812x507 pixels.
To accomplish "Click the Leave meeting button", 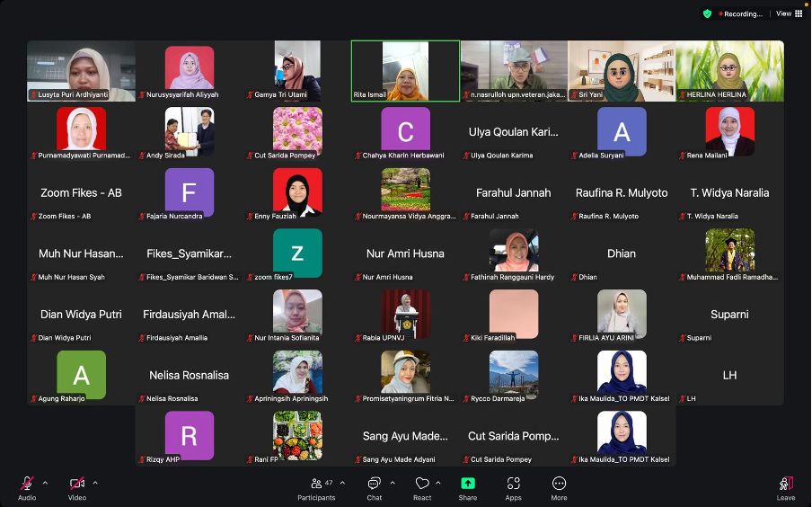I will coord(786,485).
